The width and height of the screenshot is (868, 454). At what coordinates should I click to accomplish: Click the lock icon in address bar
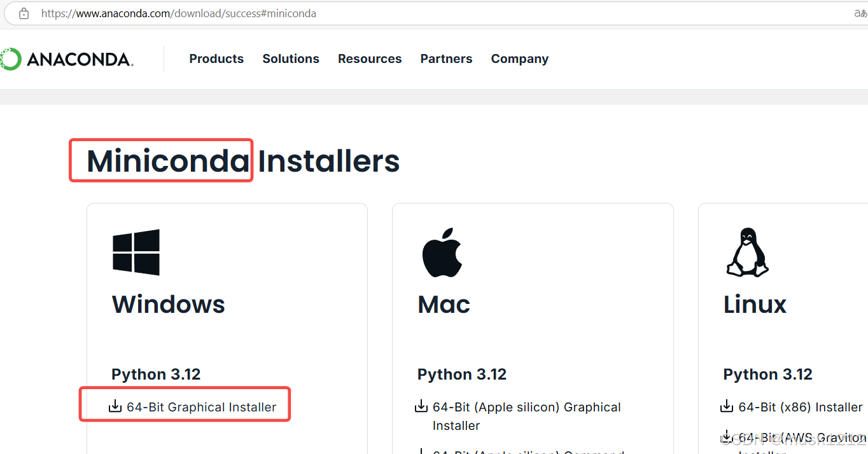coord(24,13)
